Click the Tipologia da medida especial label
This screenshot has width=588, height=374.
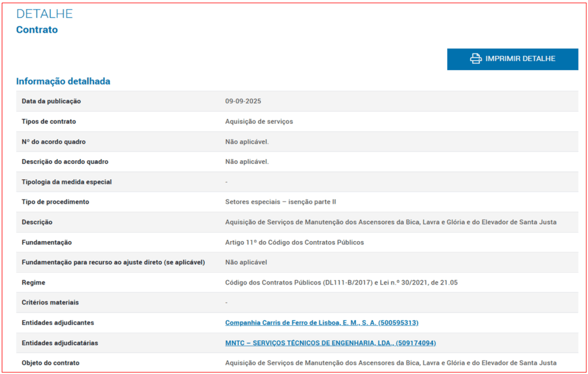(x=67, y=182)
